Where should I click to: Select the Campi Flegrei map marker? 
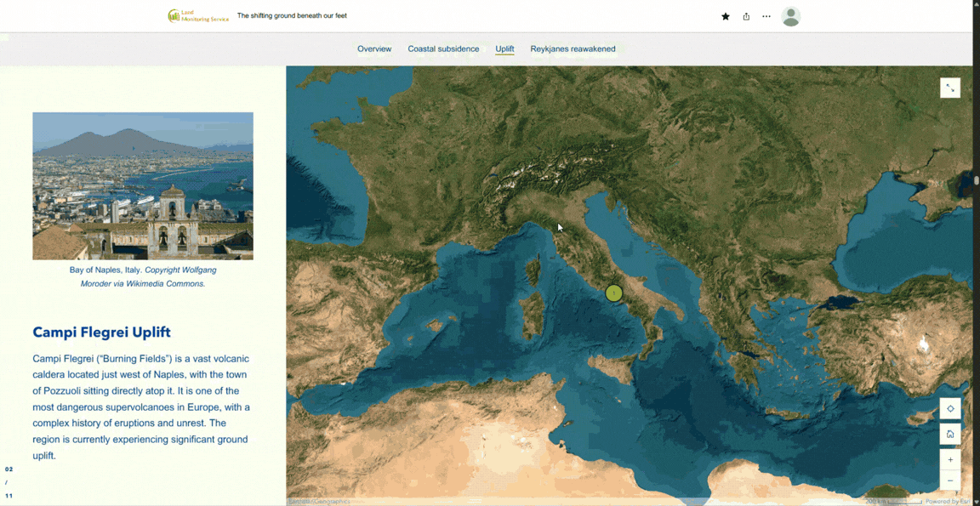(x=614, y=293)
